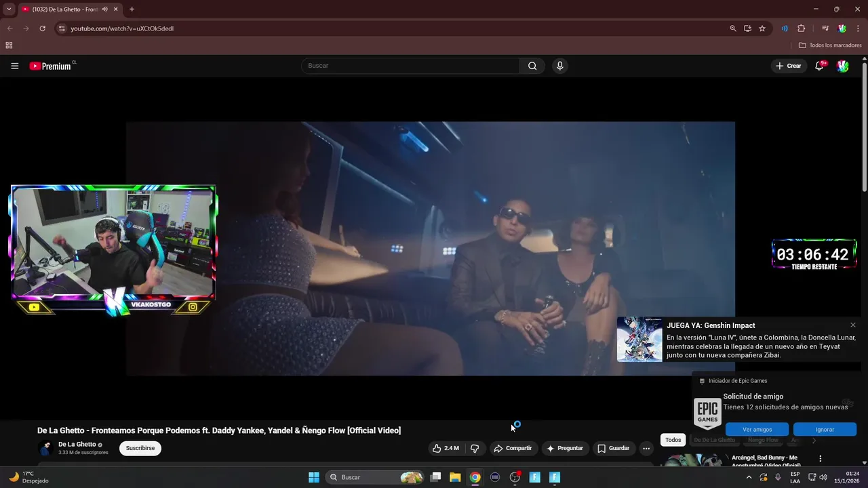The image size is (868, 488).
Task: Install app icon in address bar
Action: point(747,28)
